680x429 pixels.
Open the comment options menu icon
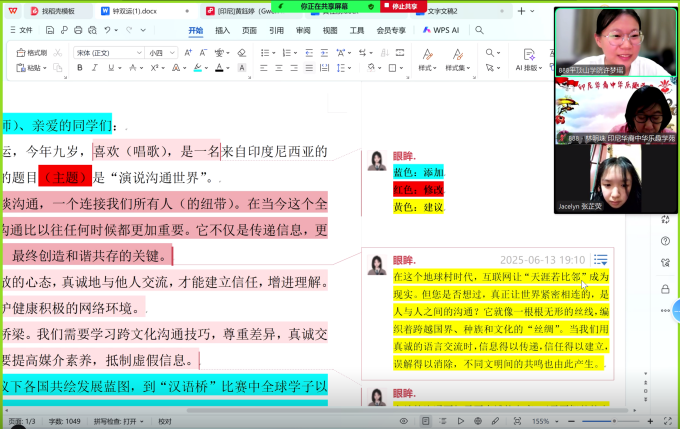tap(600, 260)
